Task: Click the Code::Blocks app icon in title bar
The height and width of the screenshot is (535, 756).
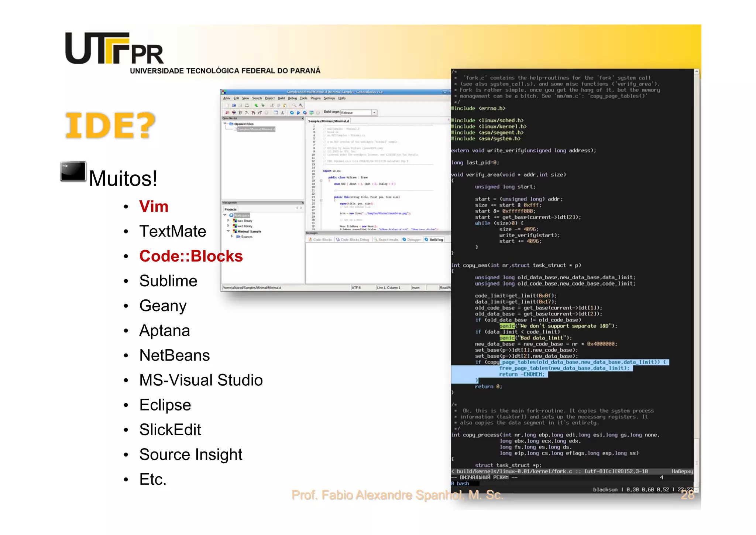Action: point(224,92)
